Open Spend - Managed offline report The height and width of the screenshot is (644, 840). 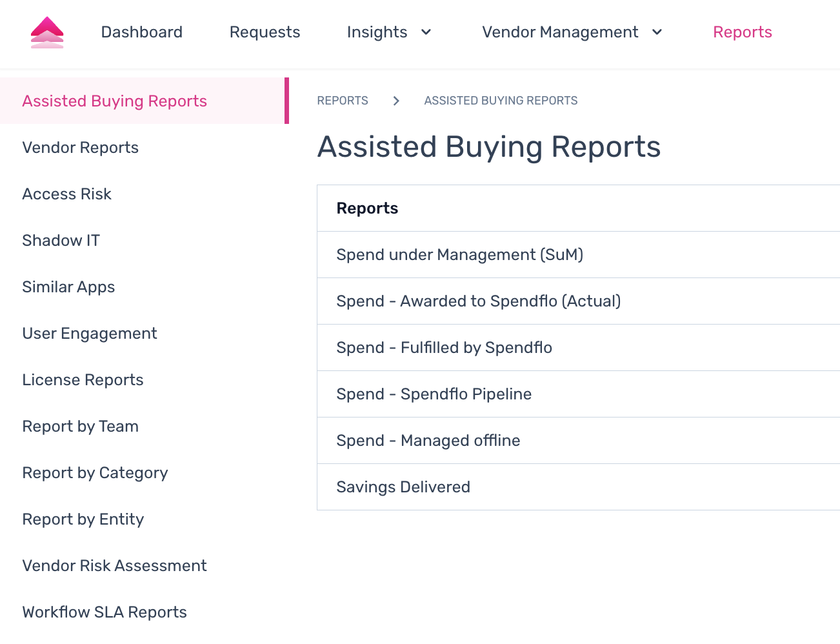pos(579,441)
